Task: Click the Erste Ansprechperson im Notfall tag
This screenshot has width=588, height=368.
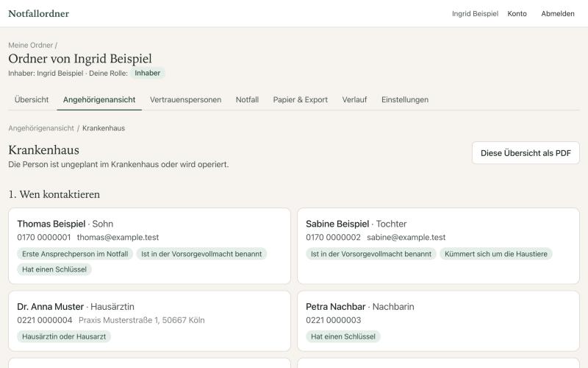Action: click(75, 254)
